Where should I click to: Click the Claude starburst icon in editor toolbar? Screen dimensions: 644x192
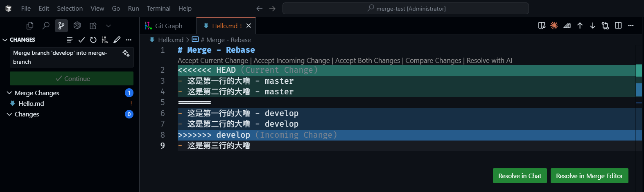tap(554, 26)
